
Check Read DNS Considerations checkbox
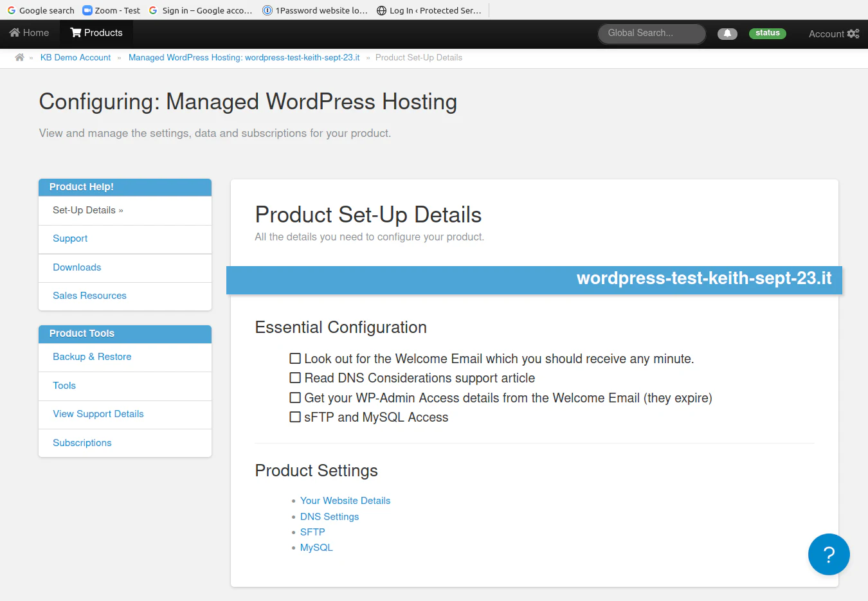(x=295, y=378)
